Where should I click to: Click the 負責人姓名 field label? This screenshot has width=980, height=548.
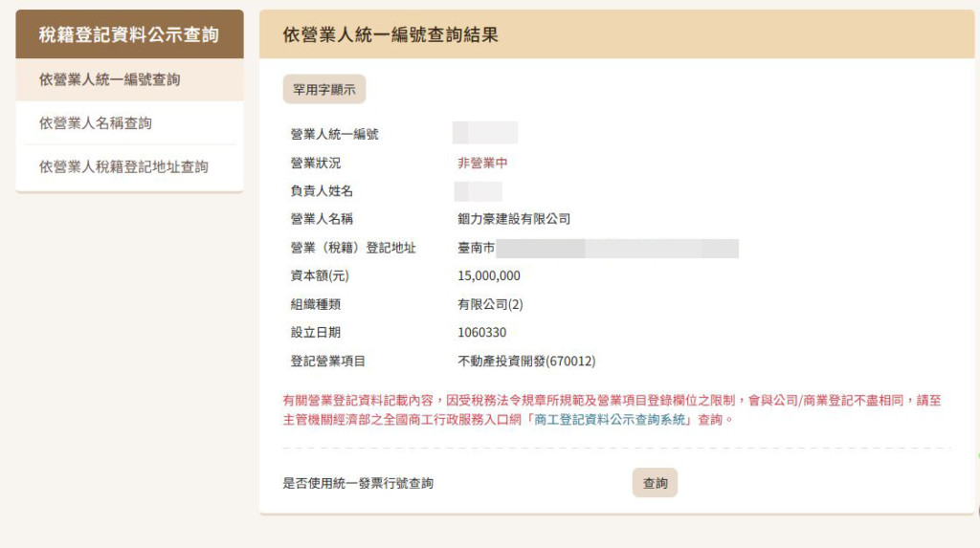(322, 191)
